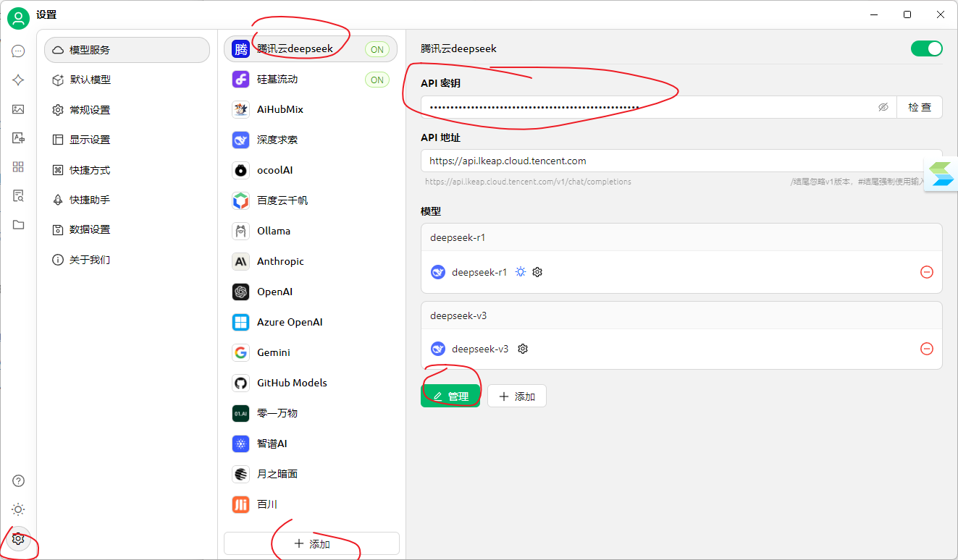
Task: Select the OpenAI provider
Action: 311,292
